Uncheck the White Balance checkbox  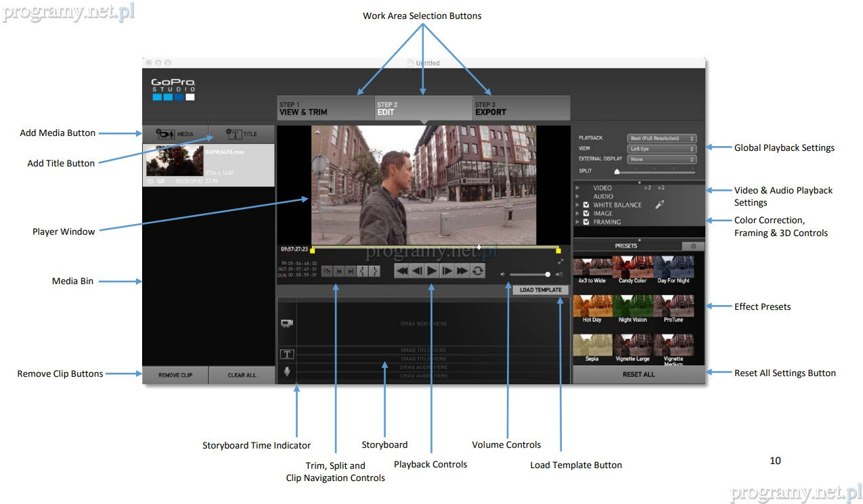[x=586, y=205]
